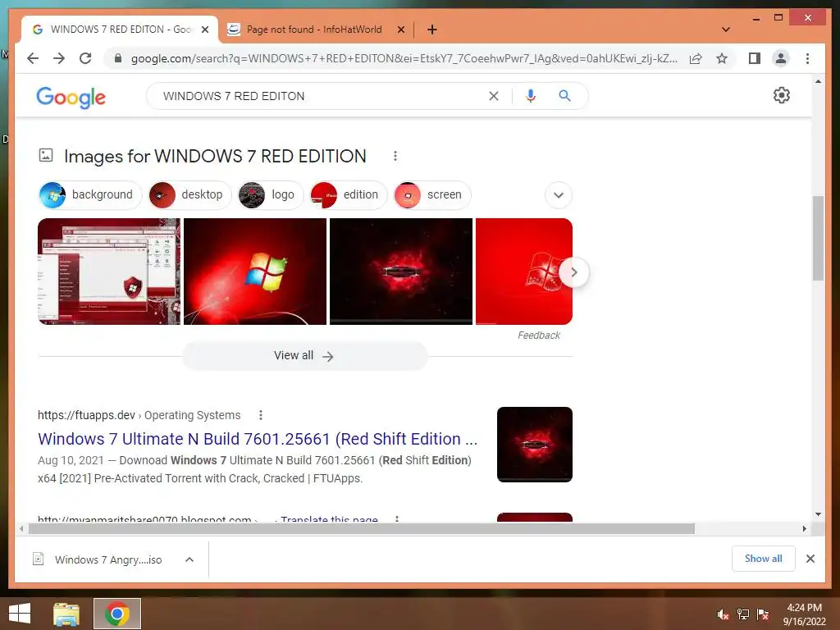Share this page icon in address bar
This screenshot has width=840, height=630.
696,58
